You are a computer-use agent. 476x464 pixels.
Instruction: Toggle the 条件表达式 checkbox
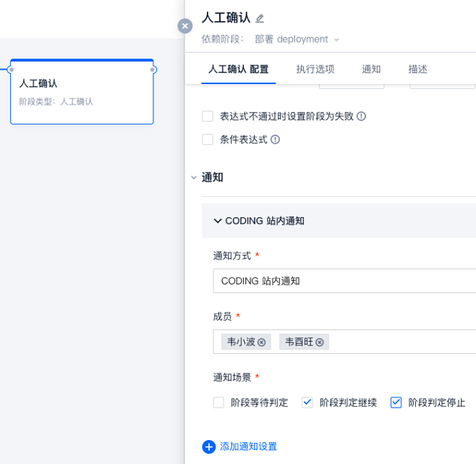[208, 140]
